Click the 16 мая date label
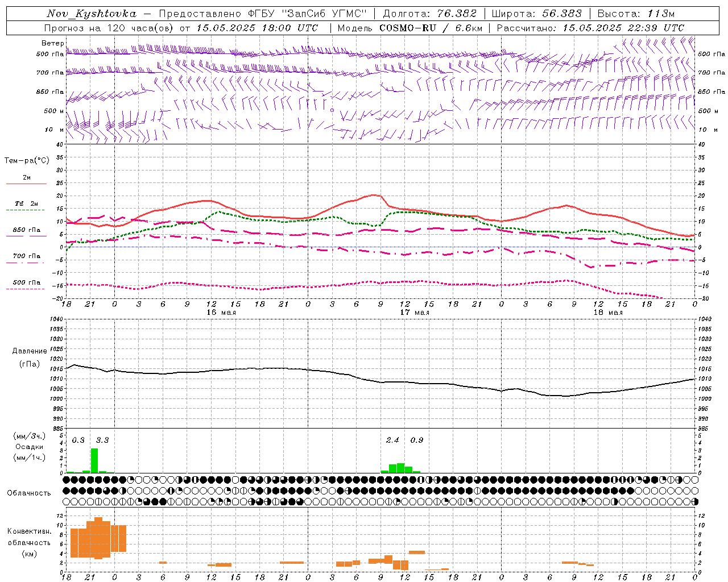 (221, 313)
